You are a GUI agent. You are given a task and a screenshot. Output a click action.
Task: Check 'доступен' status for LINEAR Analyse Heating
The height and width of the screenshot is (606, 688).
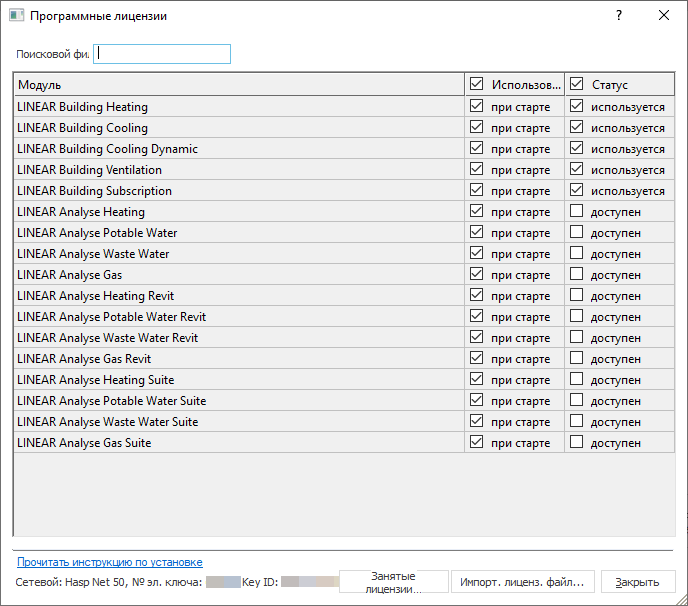pyautogui.click(x=577, y=211)
